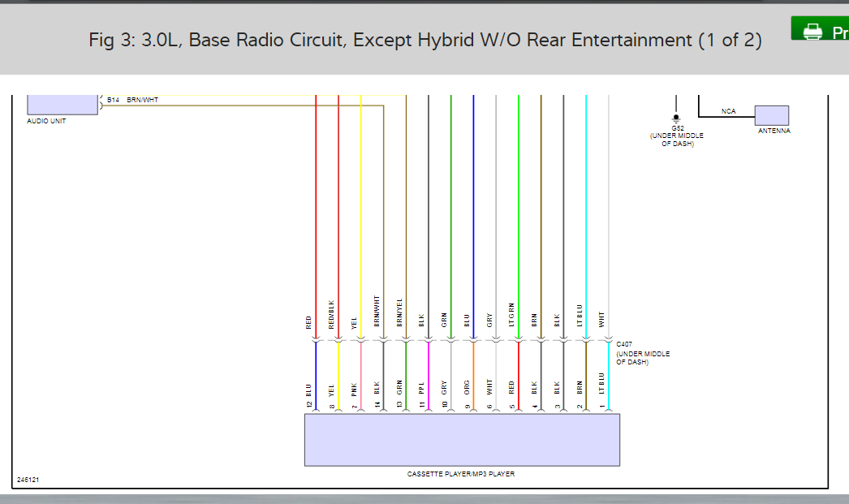Select the B14 pin label

[x=113, y=100]
